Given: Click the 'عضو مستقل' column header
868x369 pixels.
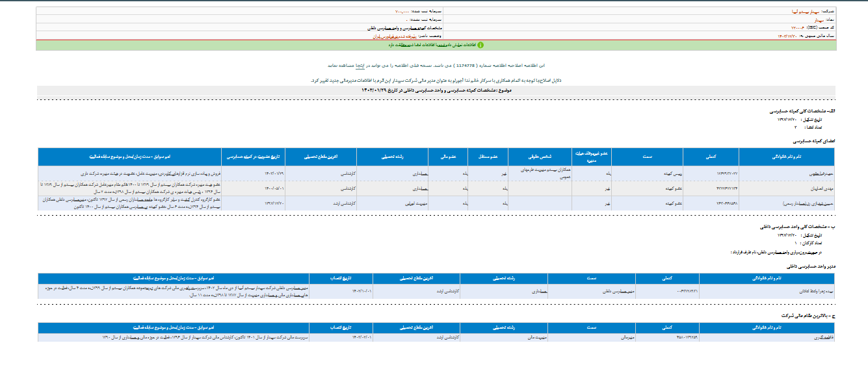Looking at the screenshot, I should pos(488,157).
